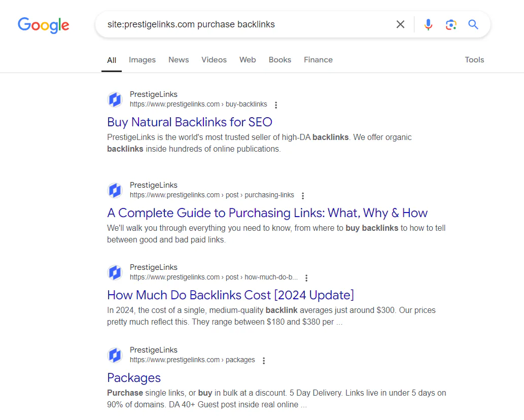Open the Videos tab
The width and height of the screenshot is (524, 420).
coord(214,60)
